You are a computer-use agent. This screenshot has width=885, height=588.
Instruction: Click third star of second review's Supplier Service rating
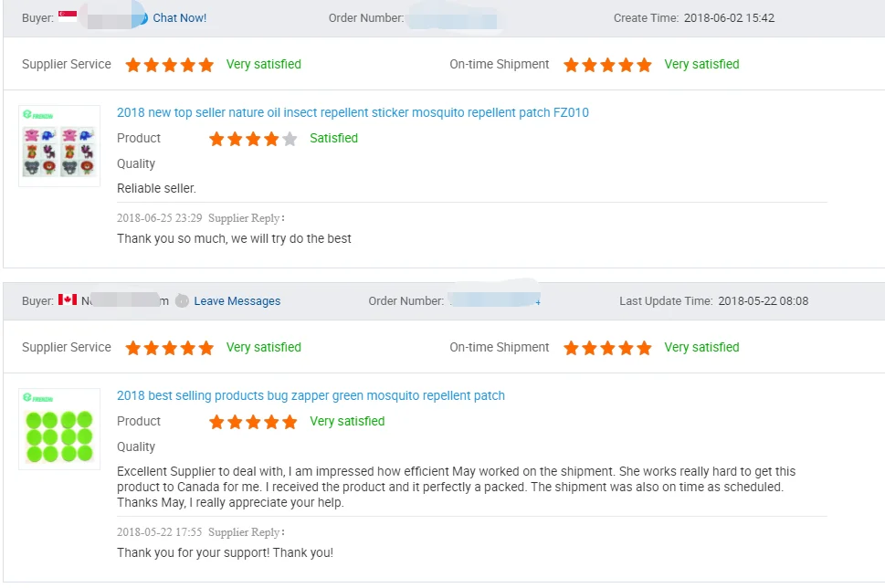pos(170,348)
